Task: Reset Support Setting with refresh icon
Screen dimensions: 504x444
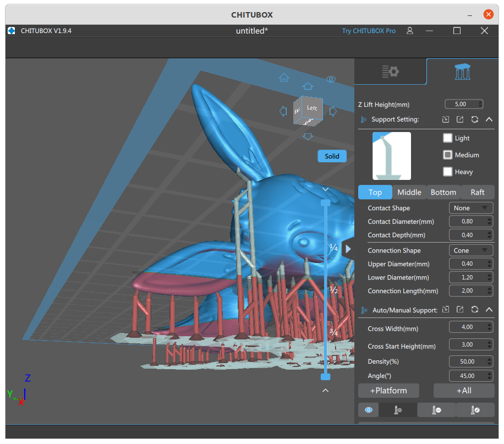Action: click(474, 119)
